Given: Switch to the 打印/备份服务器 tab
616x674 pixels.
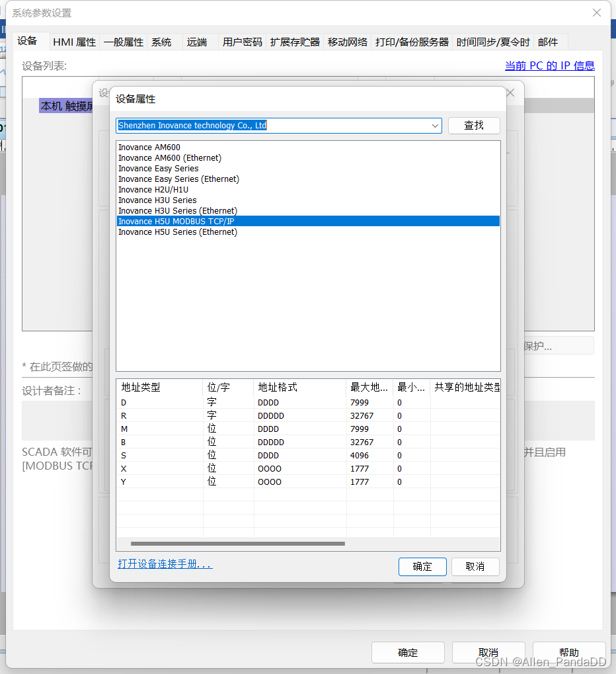Looking at the screenshot, I should (412, 42).
